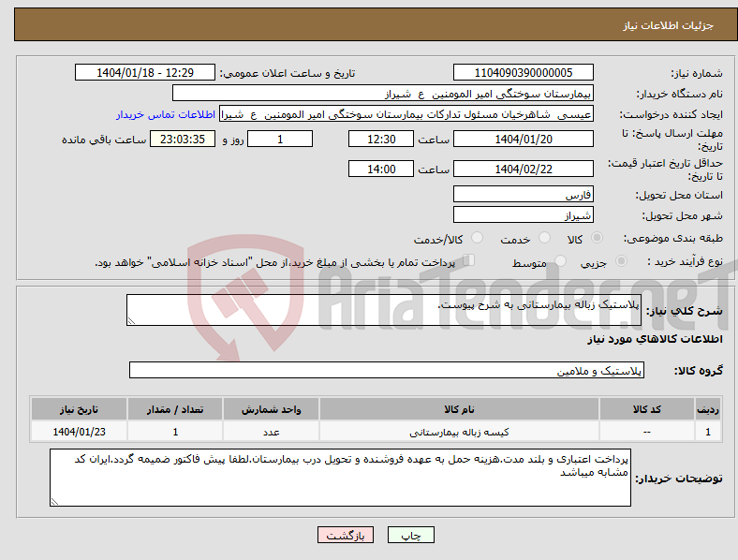Click the province field فارس
The width and height of the screenshot is (738, 560).
(523, 194)
